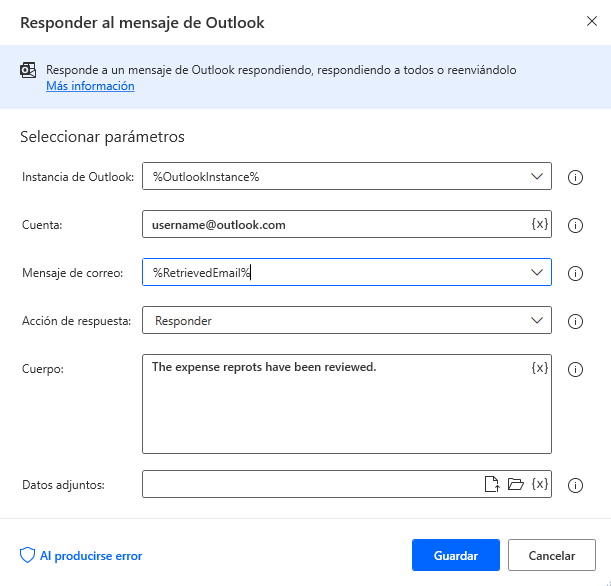
Task: Click info icon for Mensaje de correo
Action: (575, 273)
